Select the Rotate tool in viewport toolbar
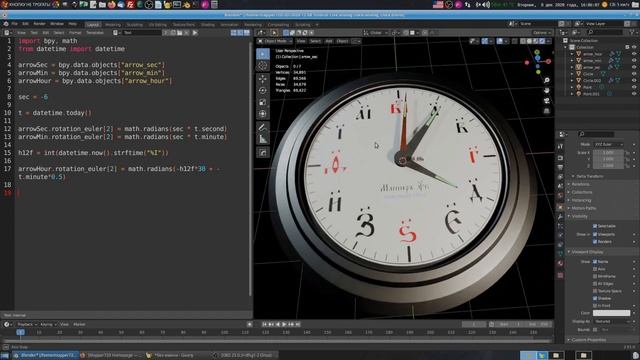This screenshot has height=360, width=640. (263, 90)
